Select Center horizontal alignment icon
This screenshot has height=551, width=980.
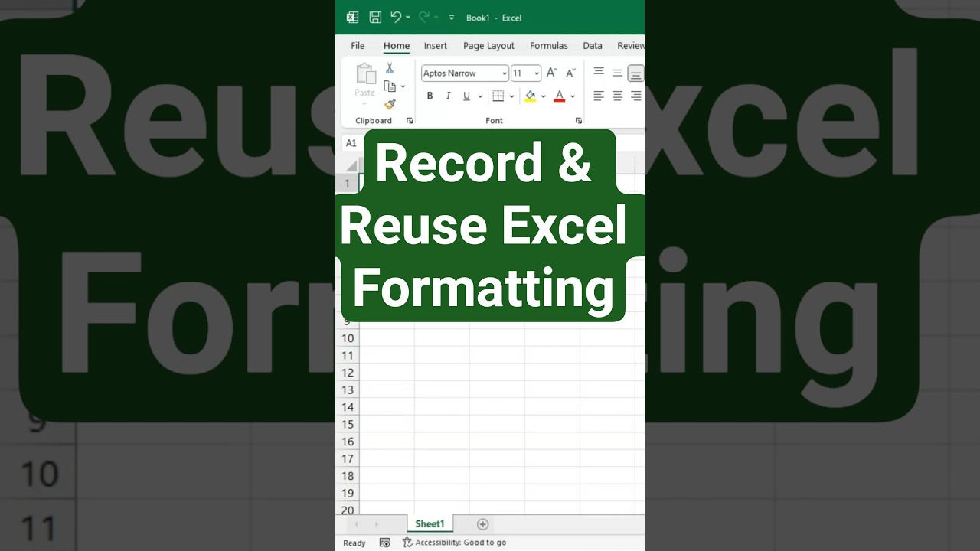[x=617, y=96]
